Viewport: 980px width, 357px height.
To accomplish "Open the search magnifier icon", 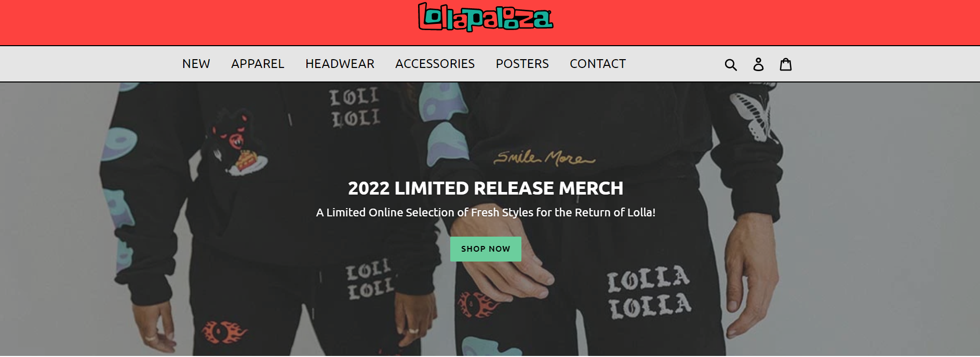I will tap(731, 64).
